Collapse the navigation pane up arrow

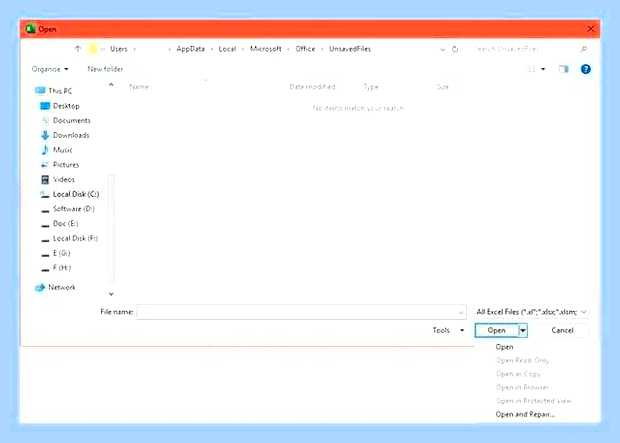(x=111, y=85)
